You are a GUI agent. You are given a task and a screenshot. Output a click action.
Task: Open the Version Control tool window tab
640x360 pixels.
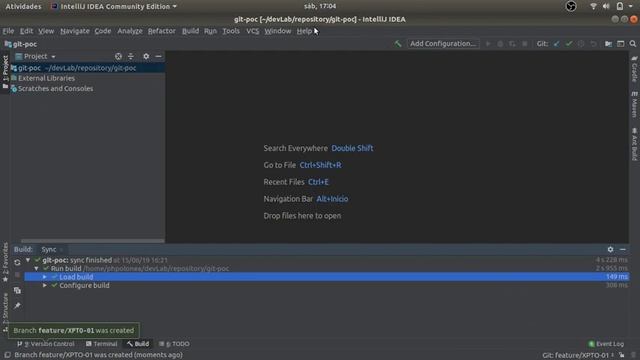point(46,344)
